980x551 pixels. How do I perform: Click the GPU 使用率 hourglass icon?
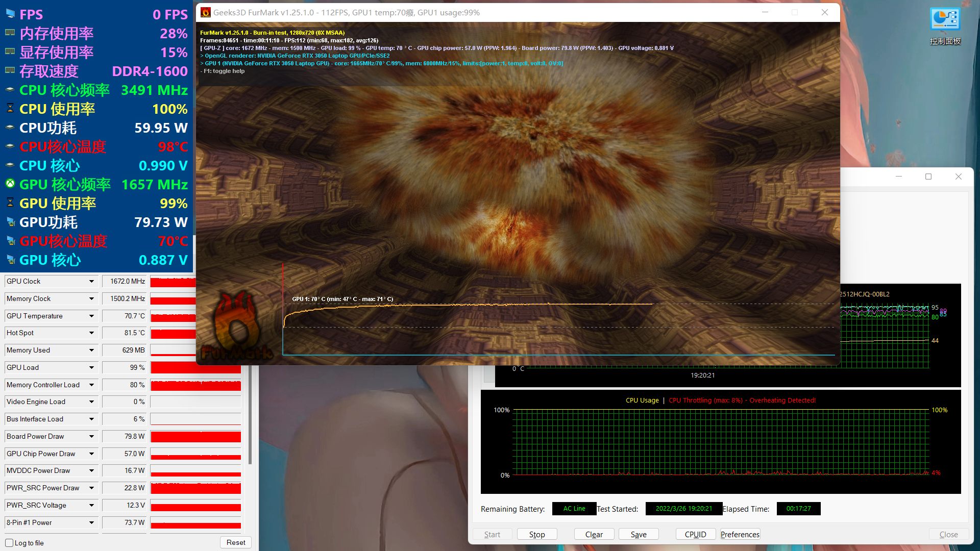pyautogui.click(x=10, y=203)
